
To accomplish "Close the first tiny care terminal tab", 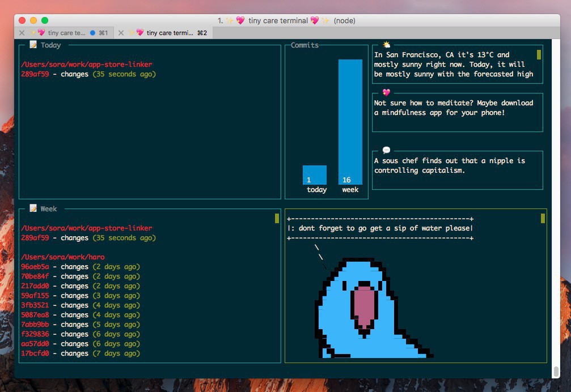I will point(22,33).
